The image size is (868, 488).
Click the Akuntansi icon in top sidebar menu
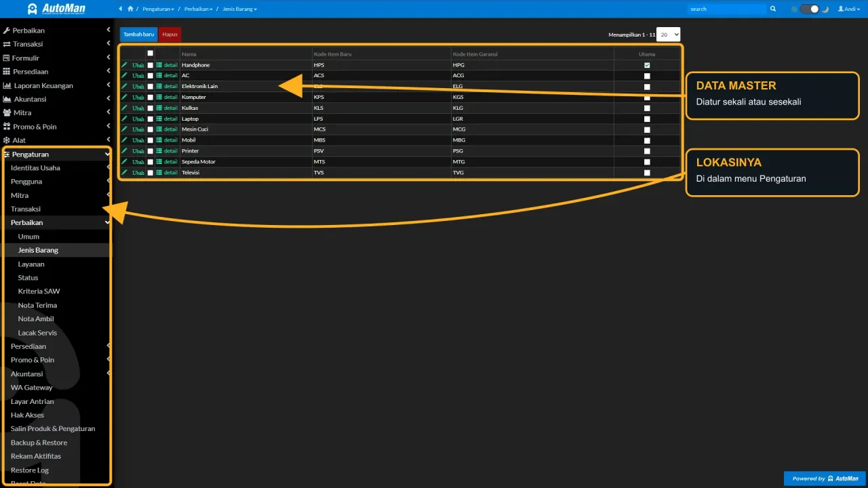tap(7, 99)
